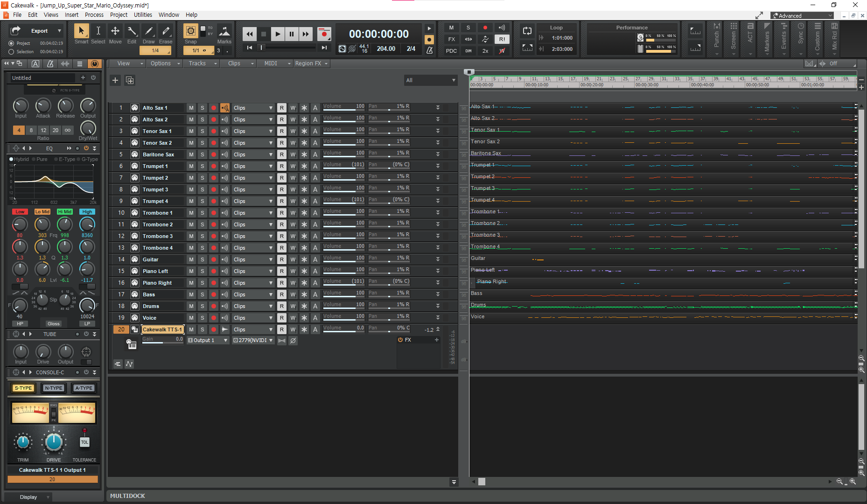Screen dimensions: 867x504
Task: Open the View dropdown in track view
Action: [x=127, y=63]
